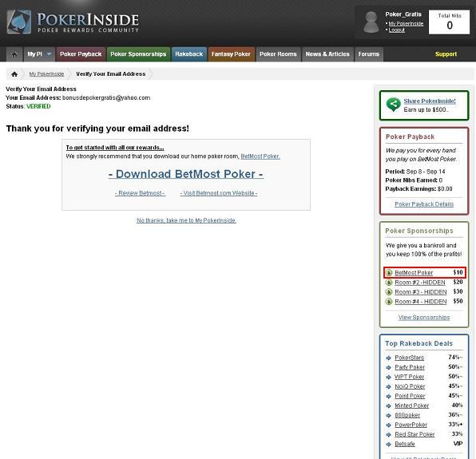Viewport: 476px width, 459px height.
Task: Open the Poker Payback Details link
Action: (x=424, y=204)
